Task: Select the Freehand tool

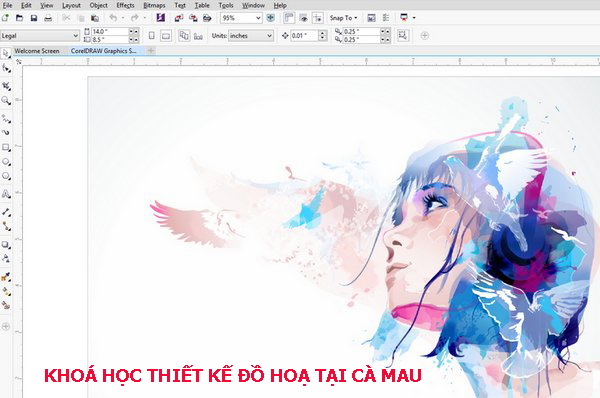Action: pos(6,119)
